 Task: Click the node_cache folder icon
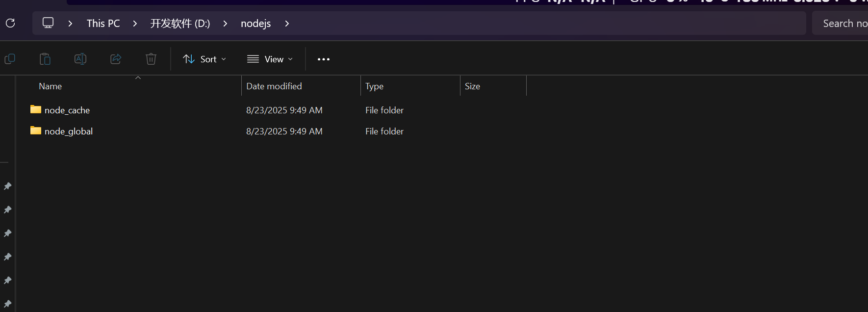(36, 109)
